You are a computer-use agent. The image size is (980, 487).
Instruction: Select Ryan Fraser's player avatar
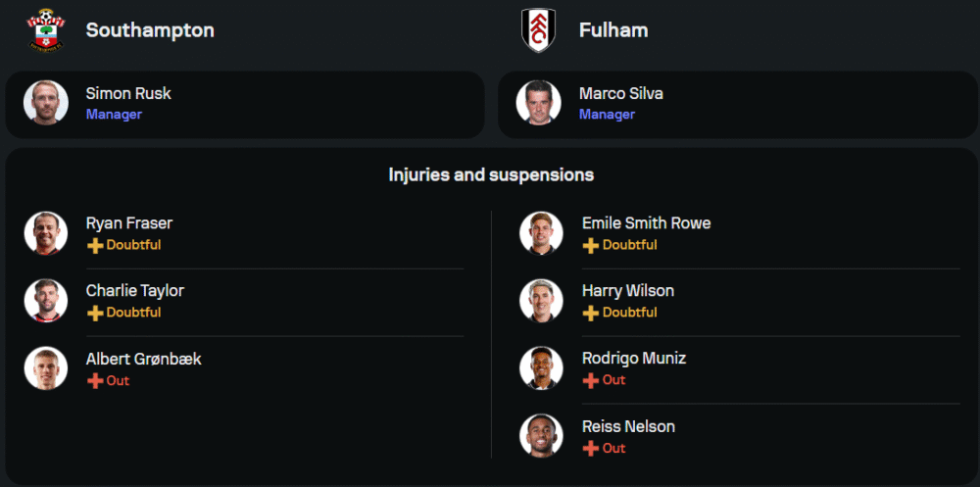46,233
